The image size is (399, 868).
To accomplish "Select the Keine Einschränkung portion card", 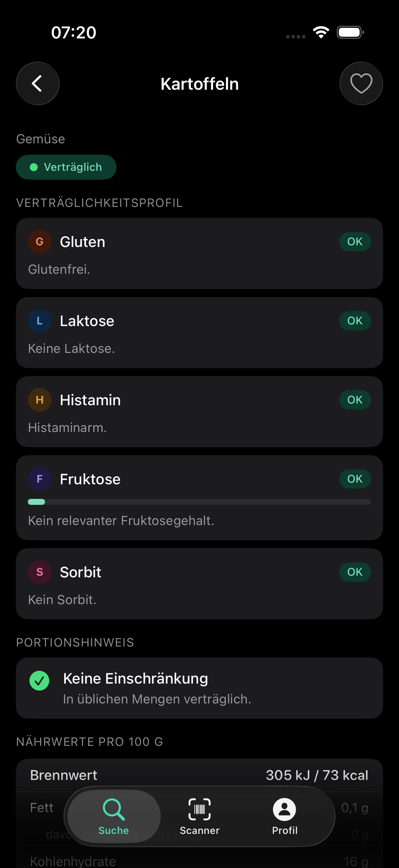I will click(199, 688).
